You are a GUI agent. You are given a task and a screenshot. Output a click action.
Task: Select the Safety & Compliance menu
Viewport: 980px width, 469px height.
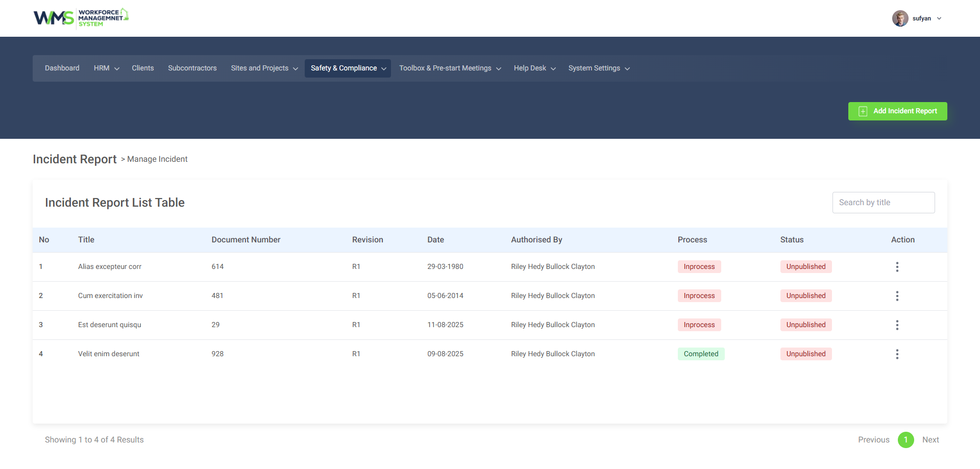pos(348,68)
